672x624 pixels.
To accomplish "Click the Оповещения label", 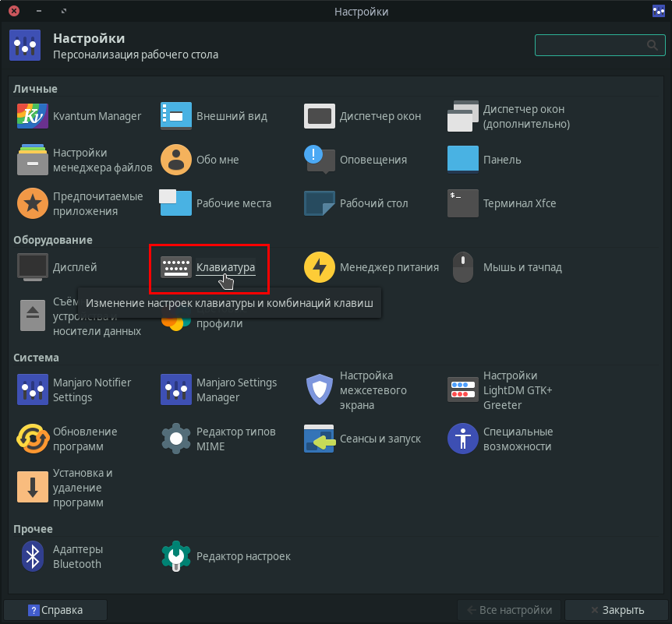I will click(x=373, y=160).
